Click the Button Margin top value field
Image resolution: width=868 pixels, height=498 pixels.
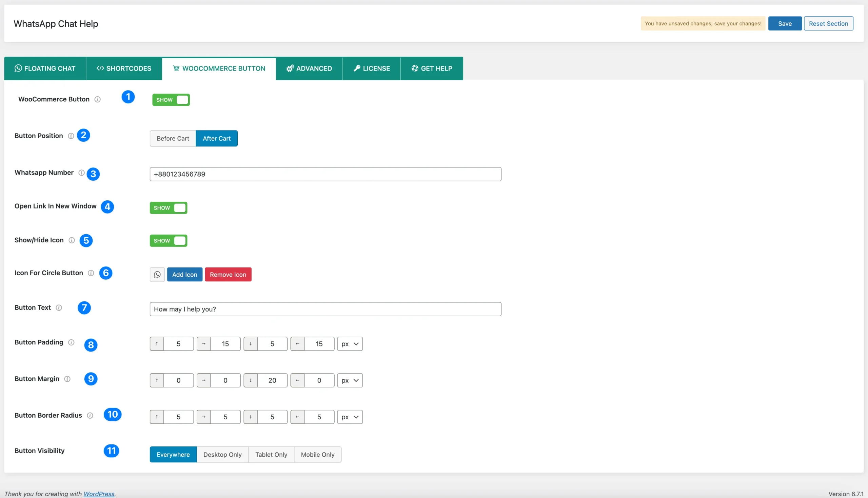(x=179, y=380)
